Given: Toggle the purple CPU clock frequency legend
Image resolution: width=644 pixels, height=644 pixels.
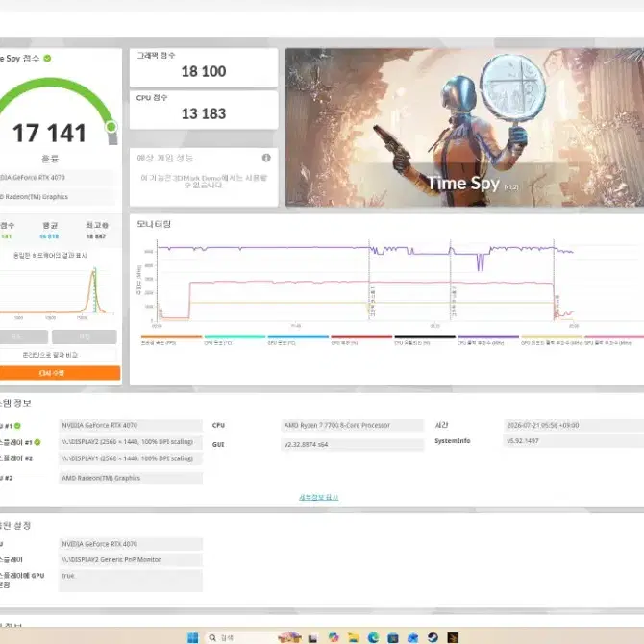Looking at the screenshot, I should 488,340.
